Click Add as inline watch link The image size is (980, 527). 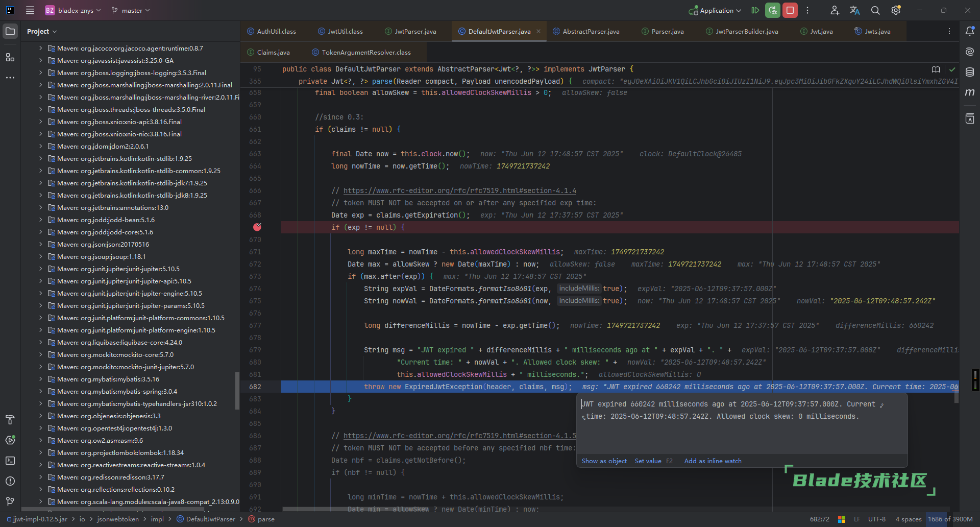(713, 461)
